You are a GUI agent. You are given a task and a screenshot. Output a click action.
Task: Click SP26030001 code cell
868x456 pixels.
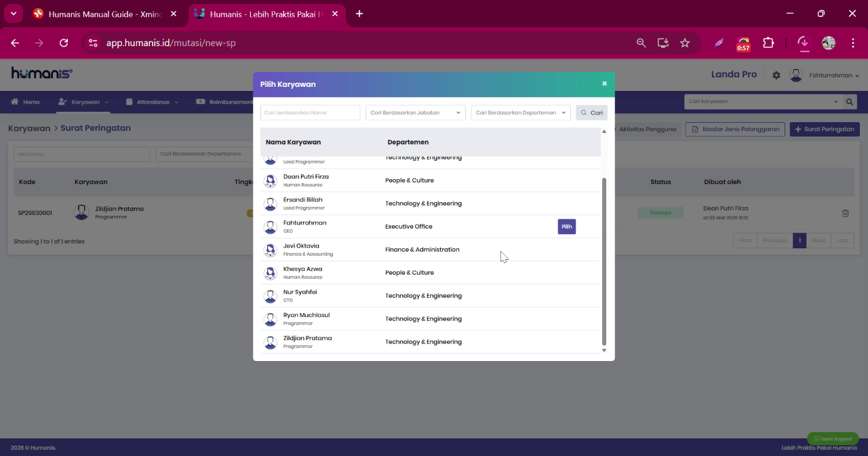pos(35,212)
